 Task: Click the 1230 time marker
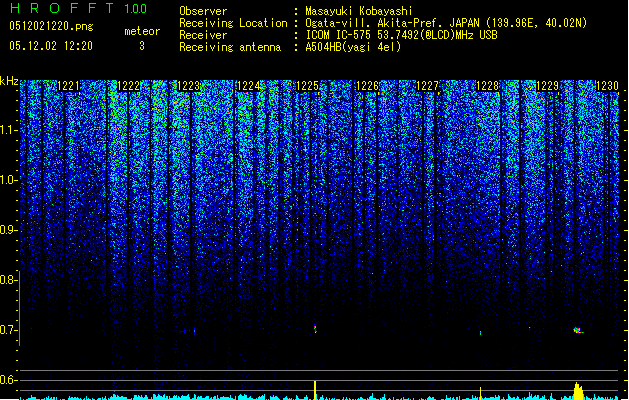[x=607, y=86]
